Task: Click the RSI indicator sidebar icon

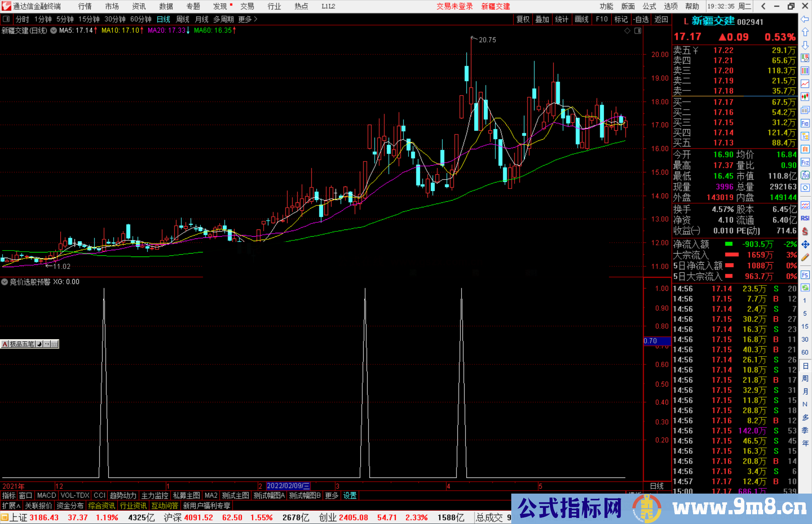Action: (x=805, y=218)
